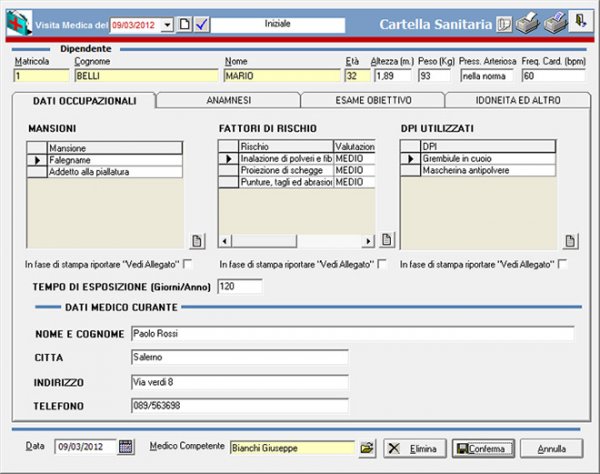Viewport: 600px width, 474px height.
Task: Enable "Vedi Allegato" checkbox under Mansioni
Action: click(189, 263)
